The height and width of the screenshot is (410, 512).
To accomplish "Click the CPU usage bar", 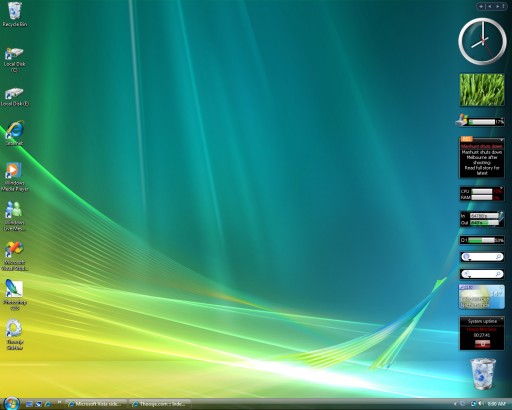I will [482, 191].
